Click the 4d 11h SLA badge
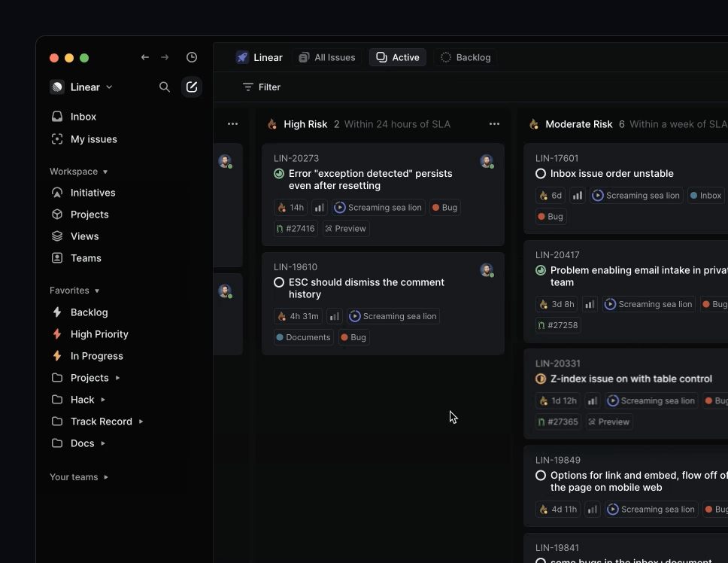This screenshot has width=728, height=563. tap(557, 510)
